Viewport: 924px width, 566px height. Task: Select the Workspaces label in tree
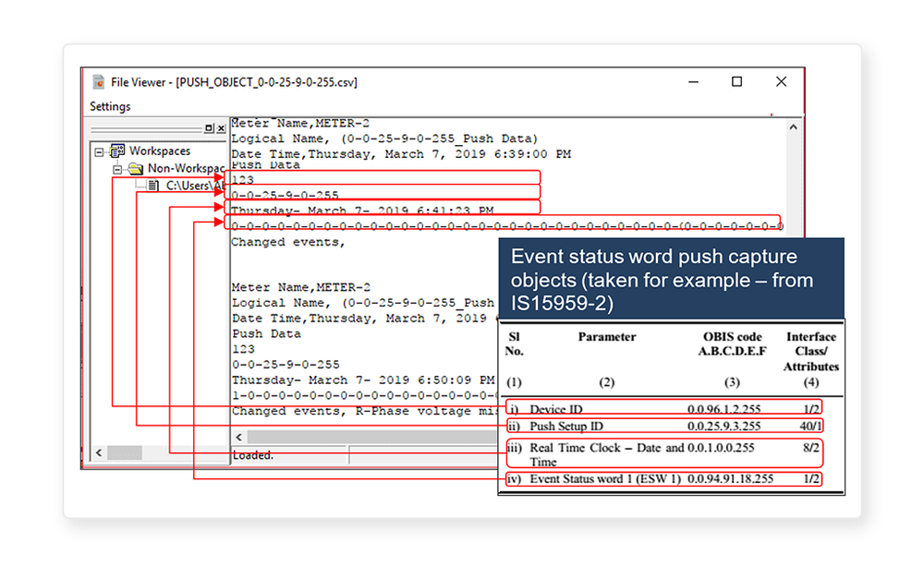160,151
